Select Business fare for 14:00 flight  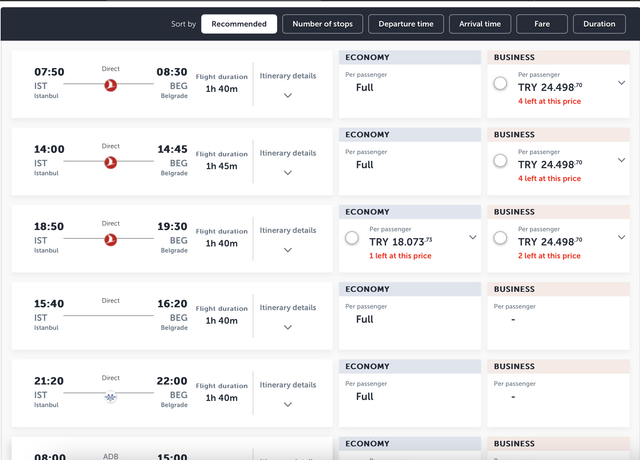pos(500,160)
